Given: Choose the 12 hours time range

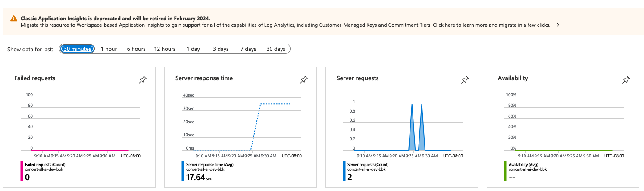Looking at the screenshot, I should 165,49.
